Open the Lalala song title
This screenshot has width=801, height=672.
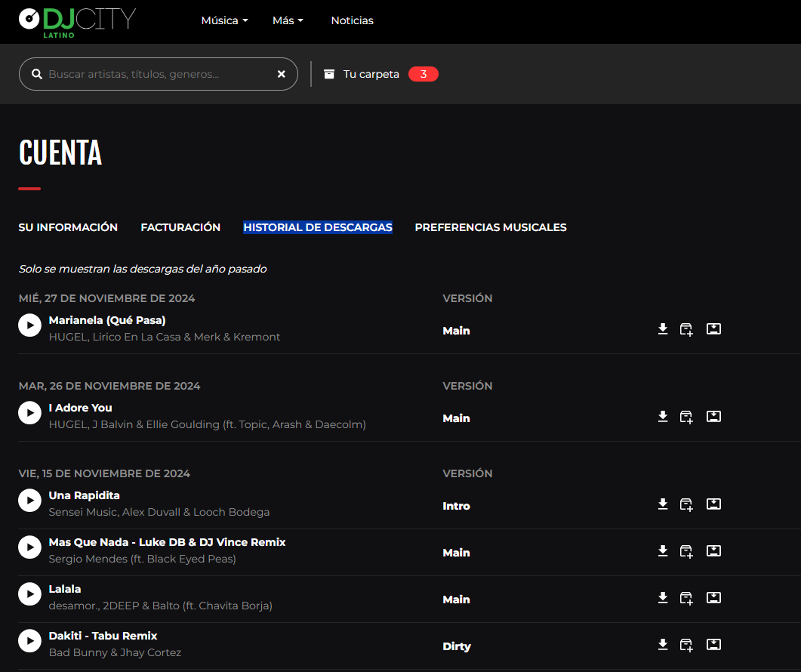point(65,589)
